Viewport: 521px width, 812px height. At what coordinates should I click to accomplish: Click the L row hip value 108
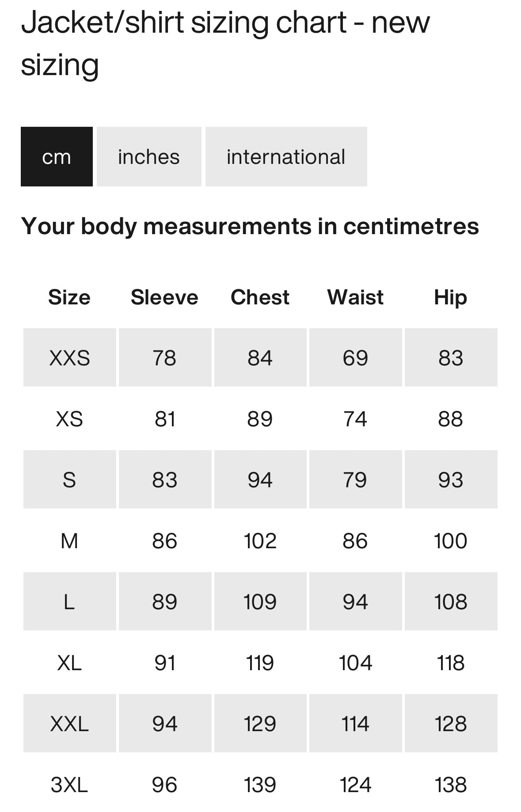point(450,602)
